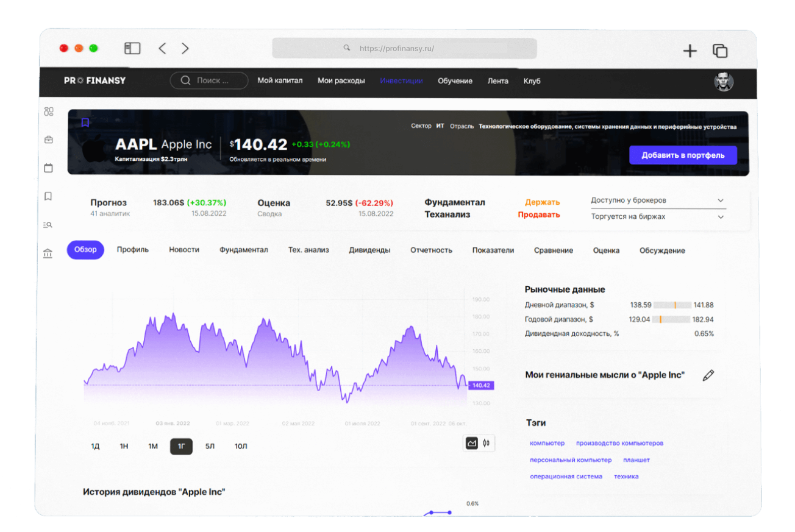Switch to the 'Отчетность' tab
This screenshot has width=795, height=532.
tap(431, 250)
